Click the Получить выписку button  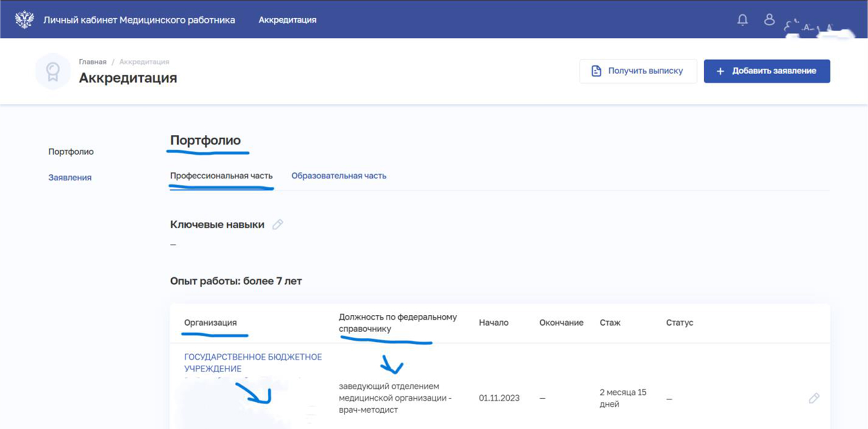(638, 71)
